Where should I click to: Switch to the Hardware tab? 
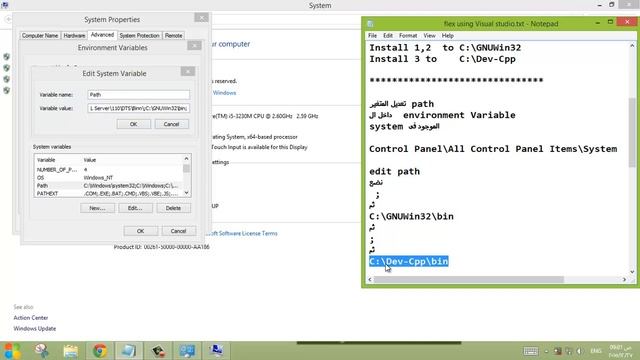click(74, 36)
